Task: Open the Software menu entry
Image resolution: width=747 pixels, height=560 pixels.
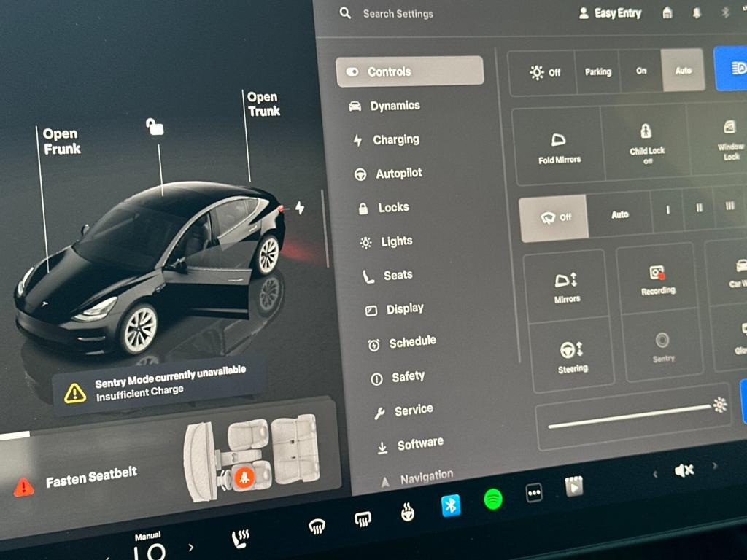Action: pos(410,446)
